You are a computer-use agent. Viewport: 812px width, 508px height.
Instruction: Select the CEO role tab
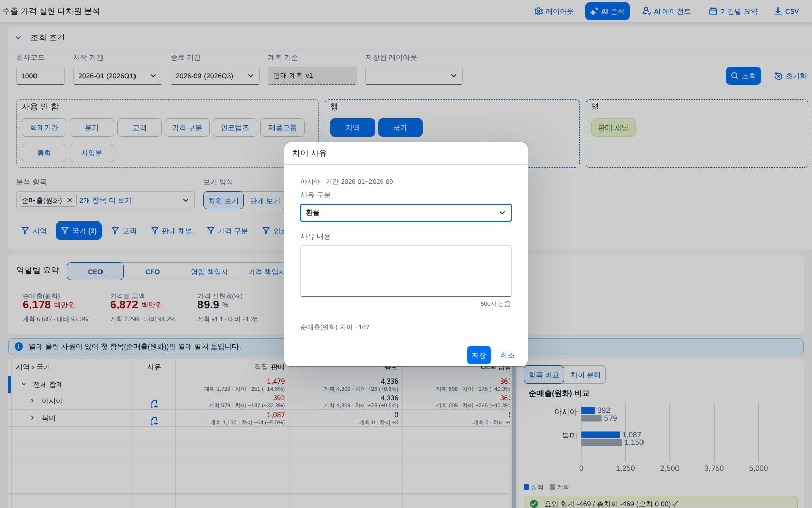coord(95,271)
